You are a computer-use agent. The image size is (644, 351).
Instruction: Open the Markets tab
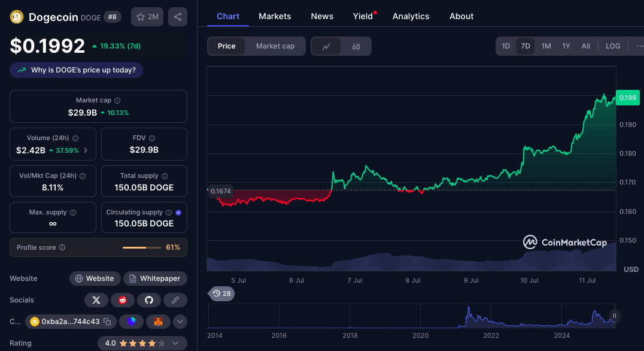275,16
